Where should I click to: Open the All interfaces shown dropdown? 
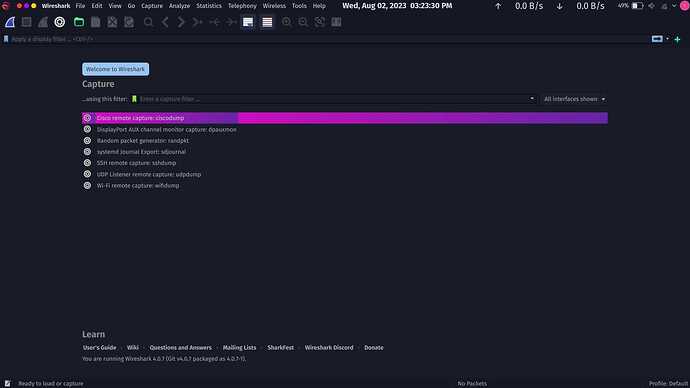click(x=574, y=99)
